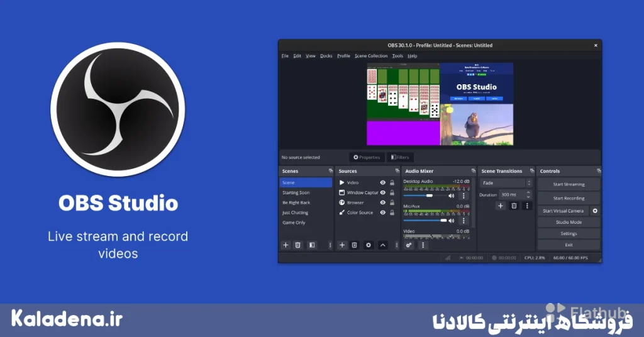Enable Studio Mode
644x337 pixels.
pos(569,222)
